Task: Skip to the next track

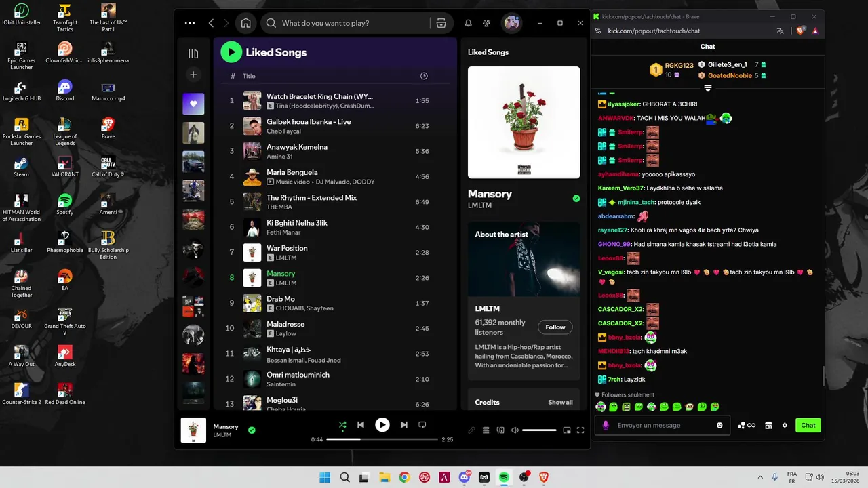Action: (404, 425)
